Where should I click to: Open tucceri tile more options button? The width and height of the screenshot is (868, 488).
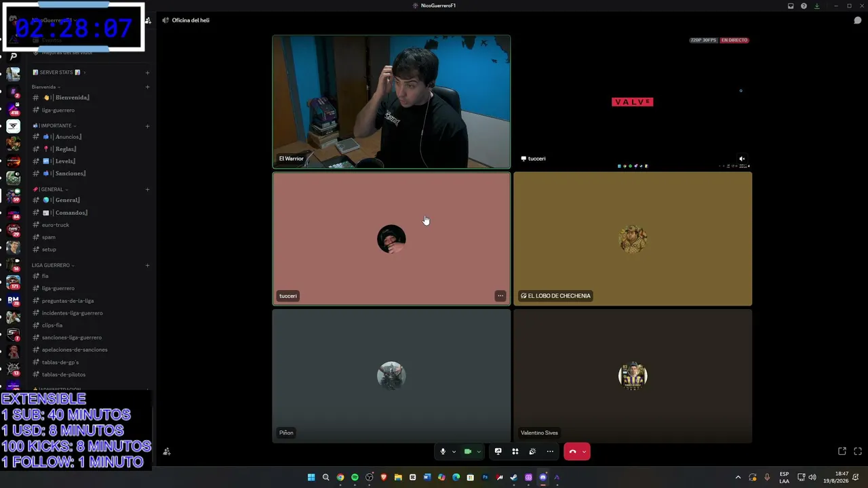pos(500,296)
